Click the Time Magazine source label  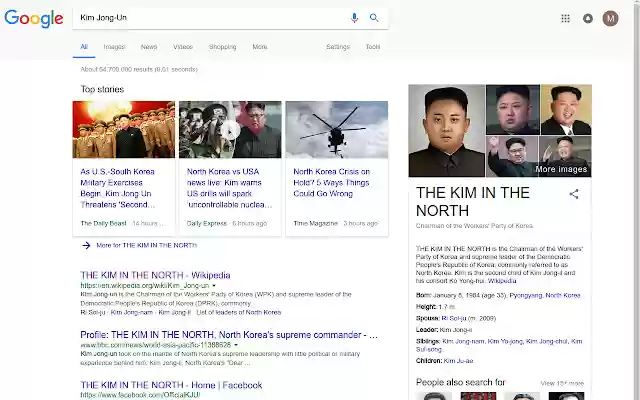[316, 223]
